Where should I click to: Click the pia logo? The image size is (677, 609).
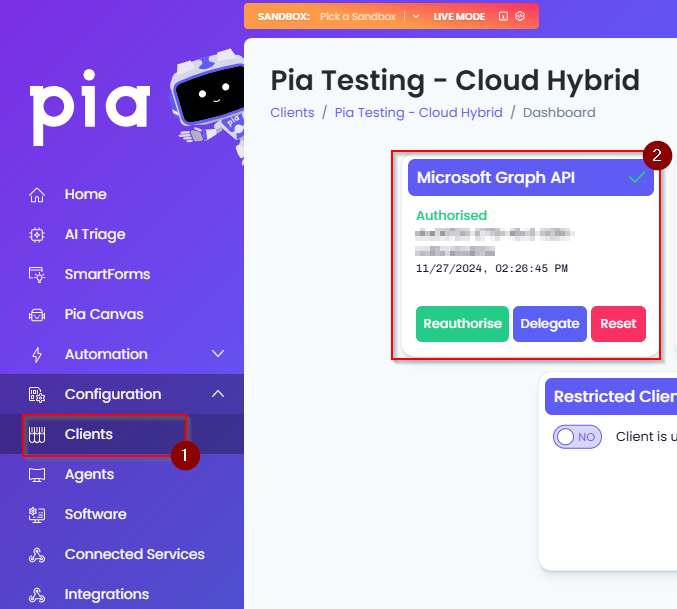[x=90, y=107]
